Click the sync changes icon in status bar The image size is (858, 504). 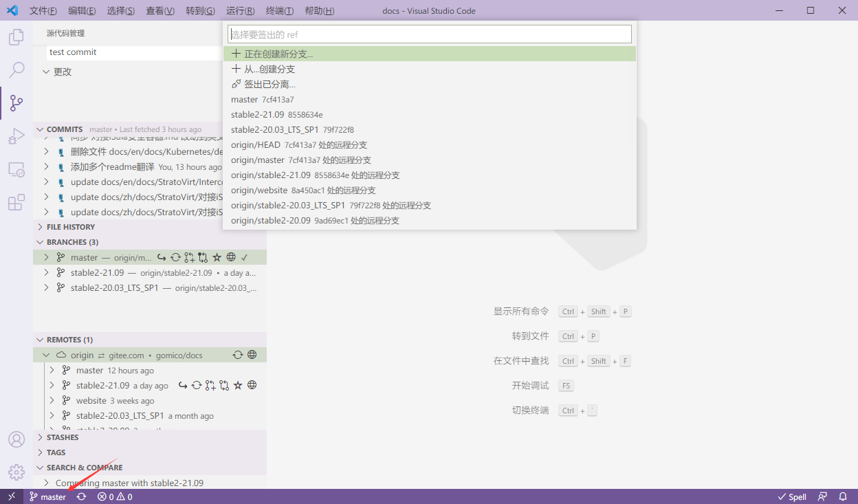[81, 496]
